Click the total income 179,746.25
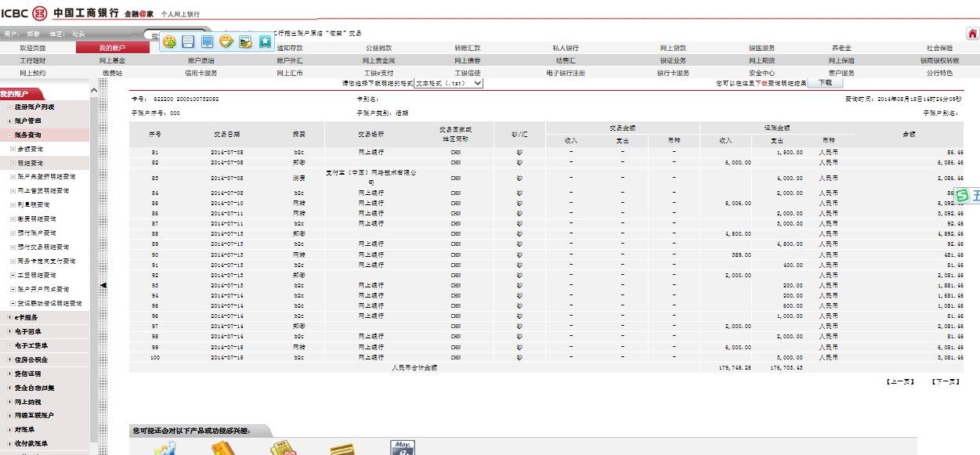 click(735, 367)
